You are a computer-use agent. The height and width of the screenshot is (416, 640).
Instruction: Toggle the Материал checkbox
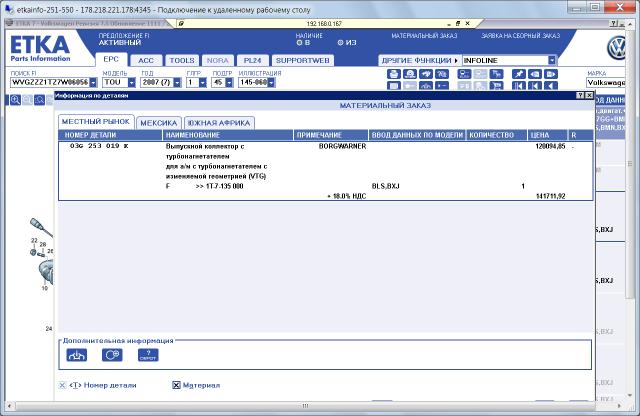176,385
